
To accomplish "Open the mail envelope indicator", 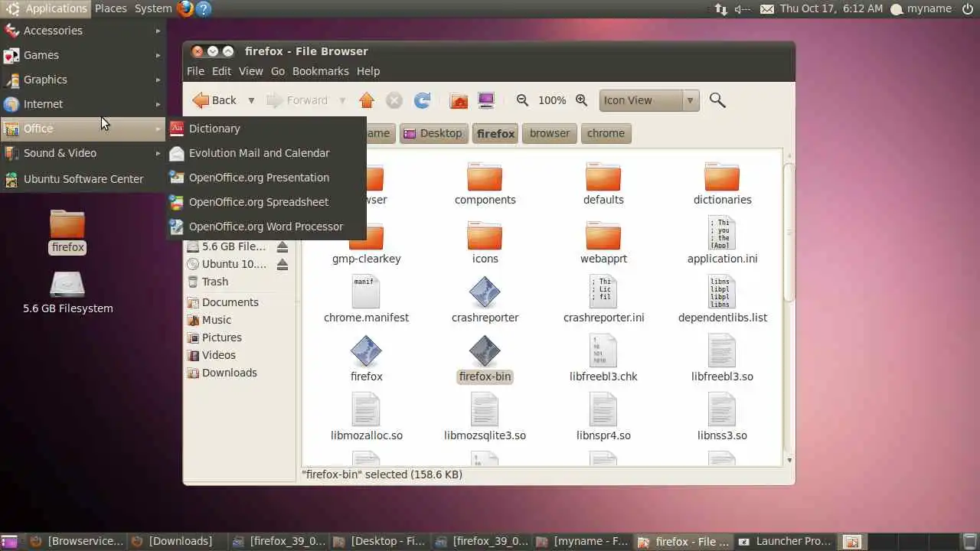I will point(766,9).
